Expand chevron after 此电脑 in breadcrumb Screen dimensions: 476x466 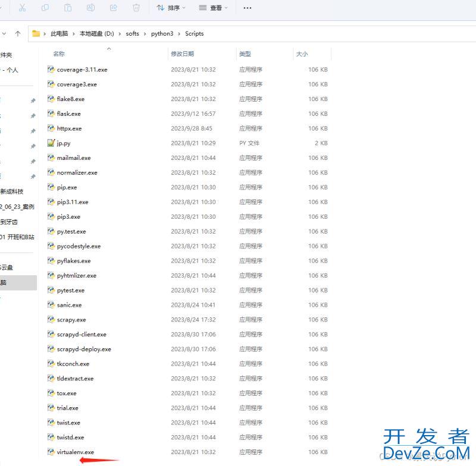coord(73,34)
